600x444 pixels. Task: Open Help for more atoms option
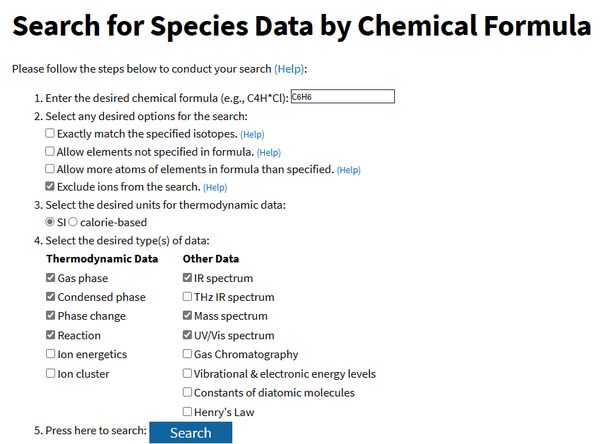(x=348, y=170)
